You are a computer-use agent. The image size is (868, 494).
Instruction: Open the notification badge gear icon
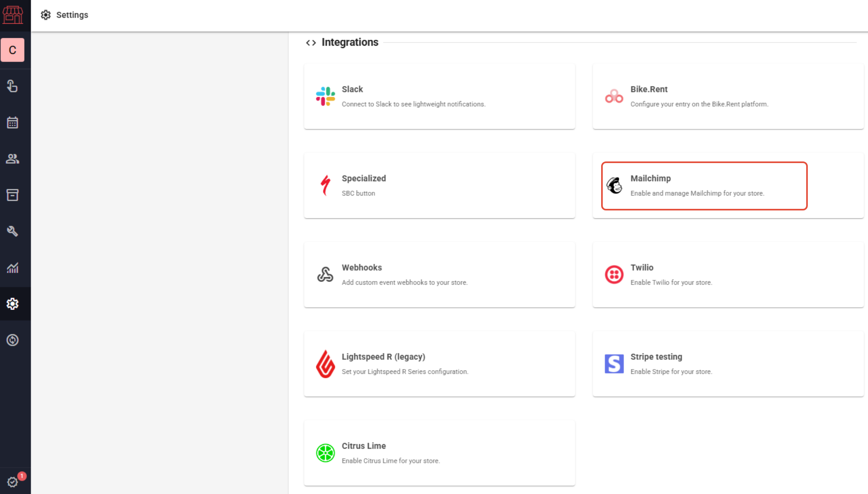coord(13,482)
